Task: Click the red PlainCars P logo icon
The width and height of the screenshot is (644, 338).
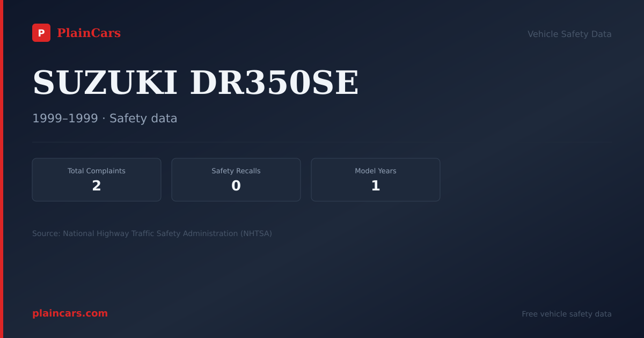Action: pos(41,33)
